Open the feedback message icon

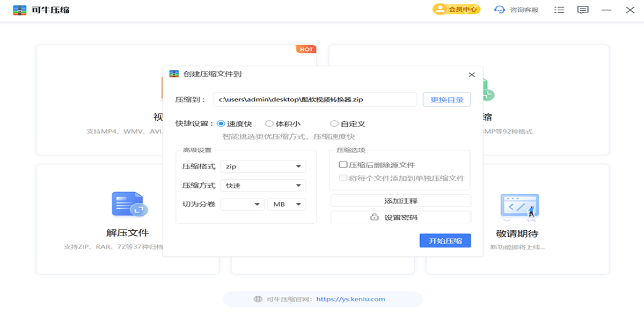pyautogui.click(x=583, y=10)
